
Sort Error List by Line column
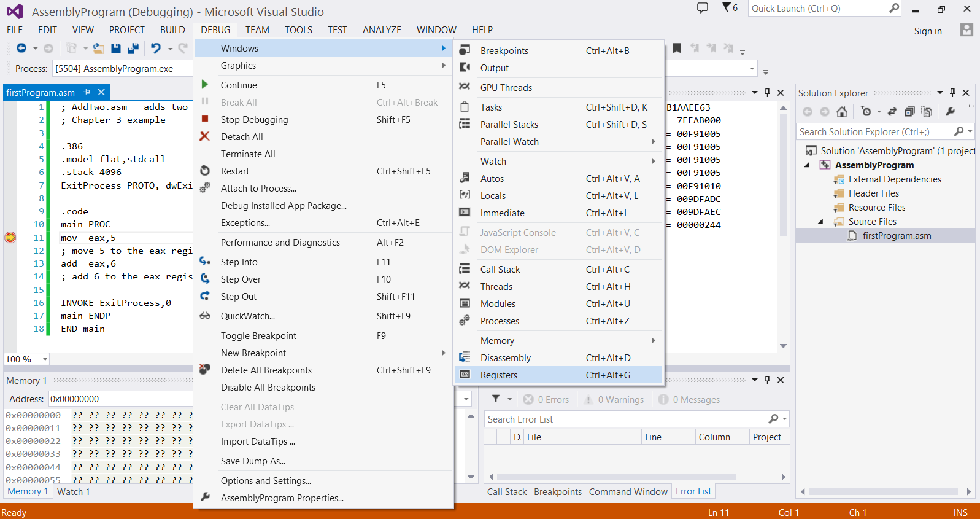pyautogui.click(x=667, y=437)
